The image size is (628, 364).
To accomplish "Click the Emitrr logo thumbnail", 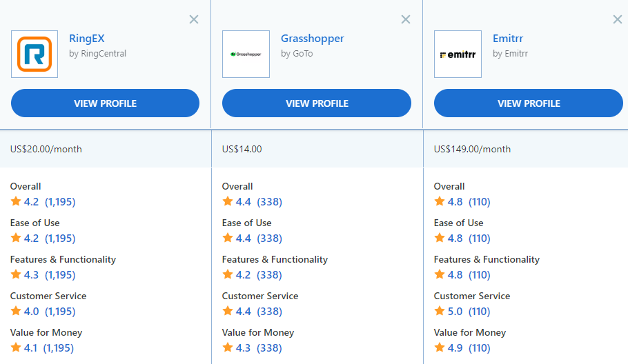I will coord(458,54).
